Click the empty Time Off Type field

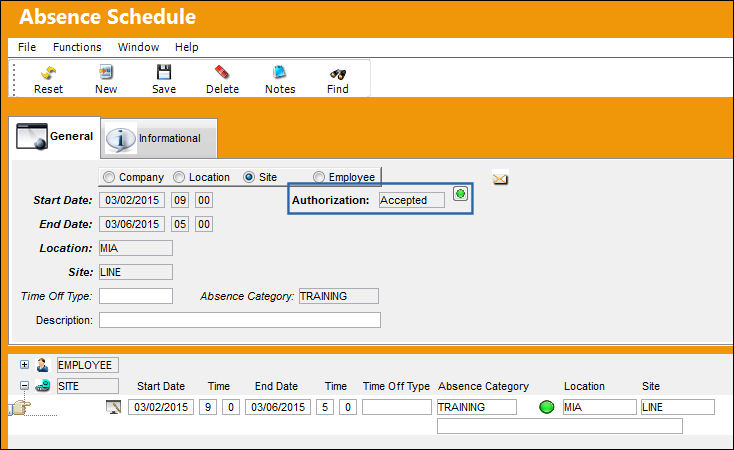[136, 296]
